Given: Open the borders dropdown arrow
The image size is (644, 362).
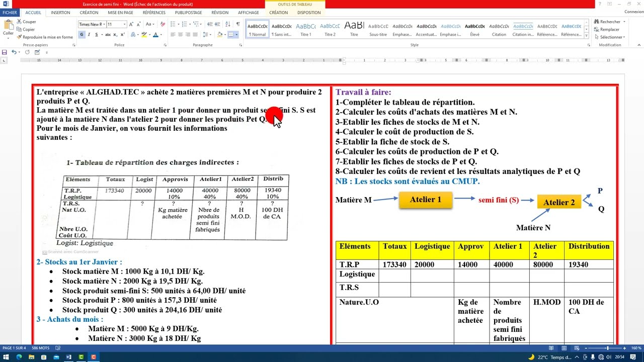Looking at the screenshot, I should click(237, 35).
